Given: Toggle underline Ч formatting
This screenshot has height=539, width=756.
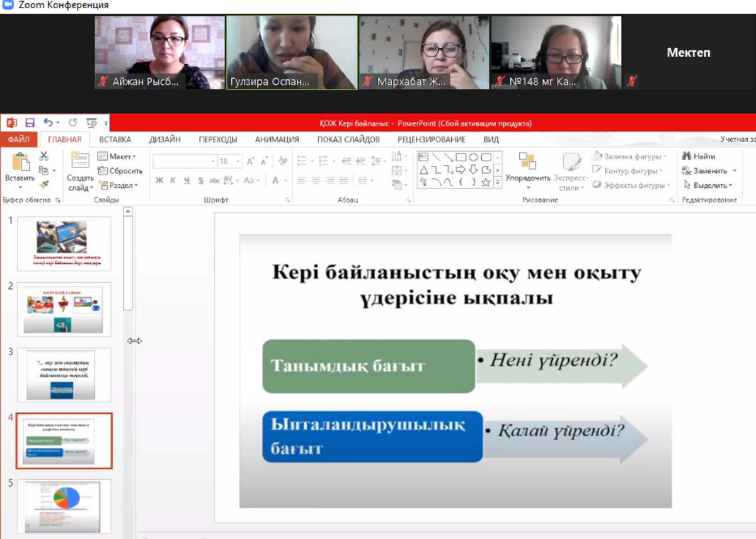Looking at the screenshot, I should 186,181.
